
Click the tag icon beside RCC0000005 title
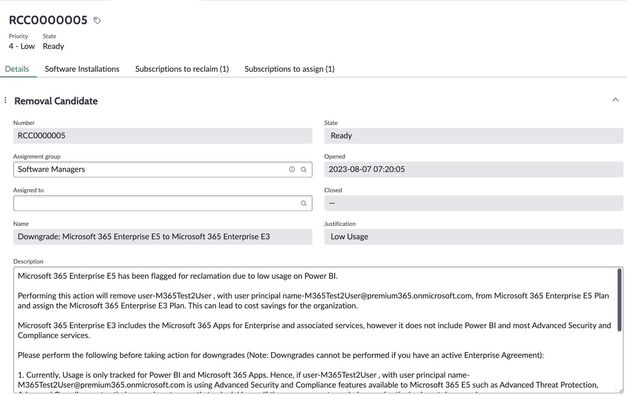(x=97, y=20)
